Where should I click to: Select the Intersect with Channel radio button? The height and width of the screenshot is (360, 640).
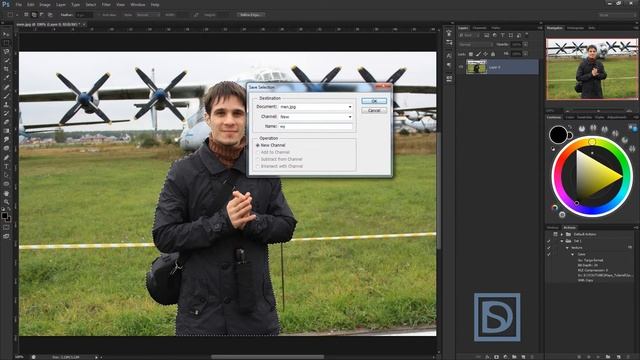[258, 166]
